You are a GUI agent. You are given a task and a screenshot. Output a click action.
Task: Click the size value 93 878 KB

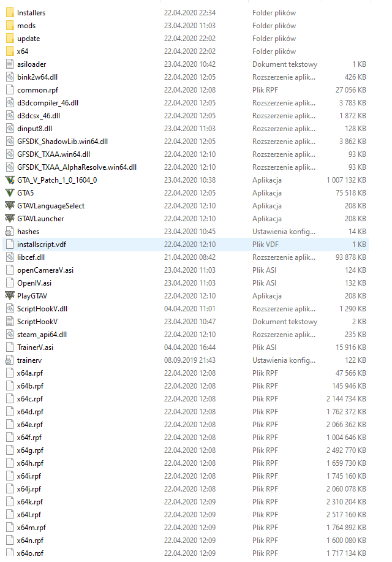click(x=351, y=257)
